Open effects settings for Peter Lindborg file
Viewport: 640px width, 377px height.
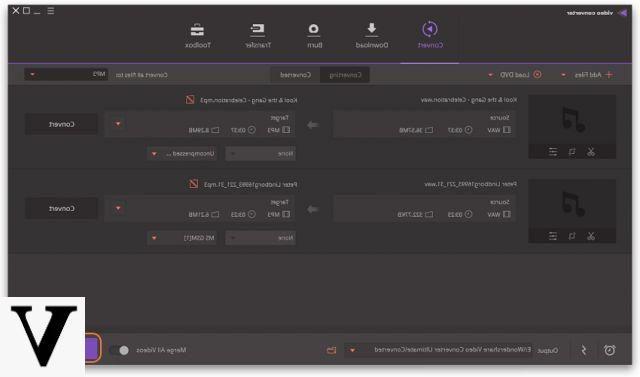553,236
